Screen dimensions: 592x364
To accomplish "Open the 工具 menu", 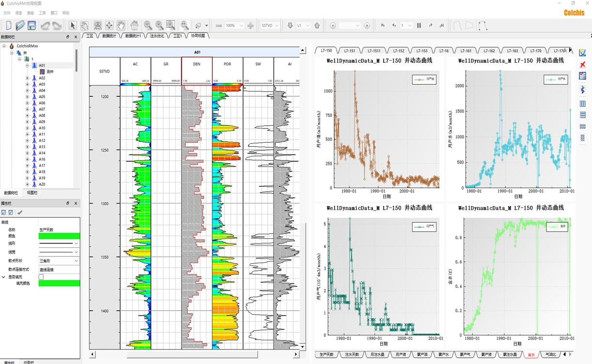I will point(42,13).
